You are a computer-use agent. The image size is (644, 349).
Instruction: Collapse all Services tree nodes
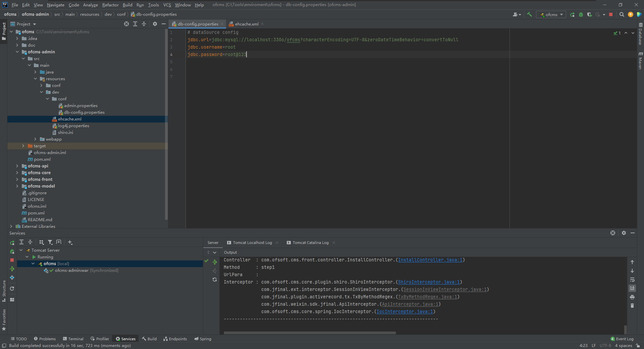coord(30,242)
